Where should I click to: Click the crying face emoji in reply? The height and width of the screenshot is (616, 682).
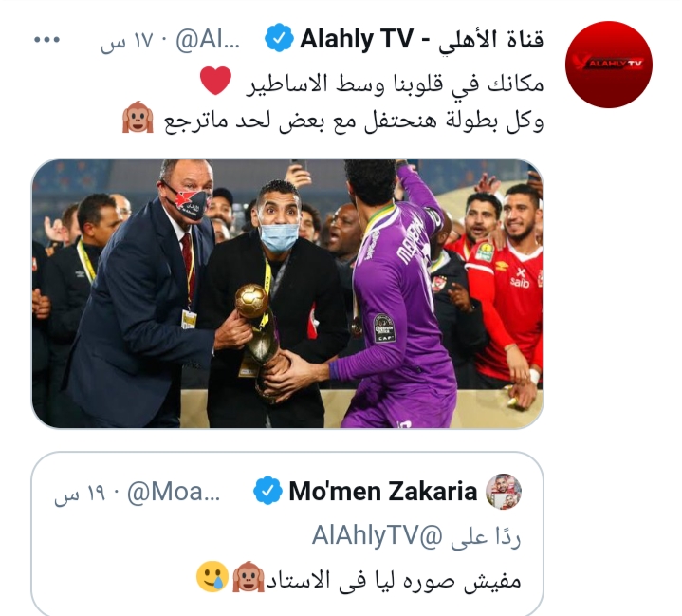pos(212,576)
